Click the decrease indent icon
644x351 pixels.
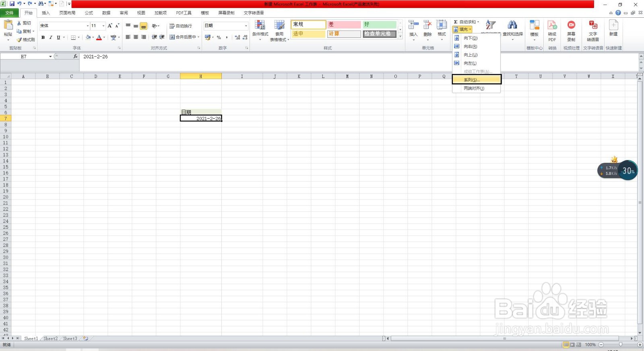[155, 37]
